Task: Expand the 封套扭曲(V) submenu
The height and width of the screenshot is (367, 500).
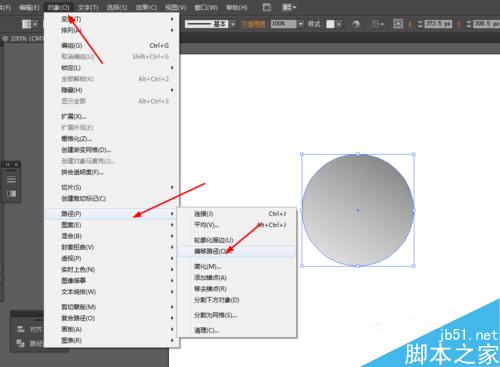Action: pyautogui.click(x=112, y=247)
